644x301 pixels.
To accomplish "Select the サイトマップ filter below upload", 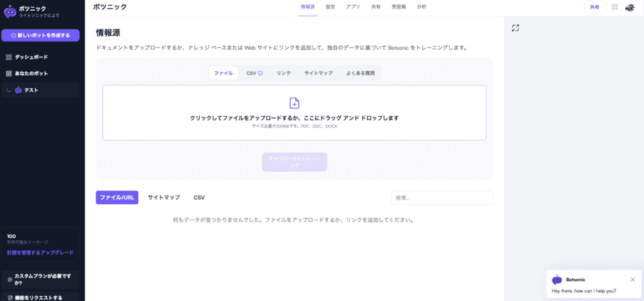I will 164,197.
